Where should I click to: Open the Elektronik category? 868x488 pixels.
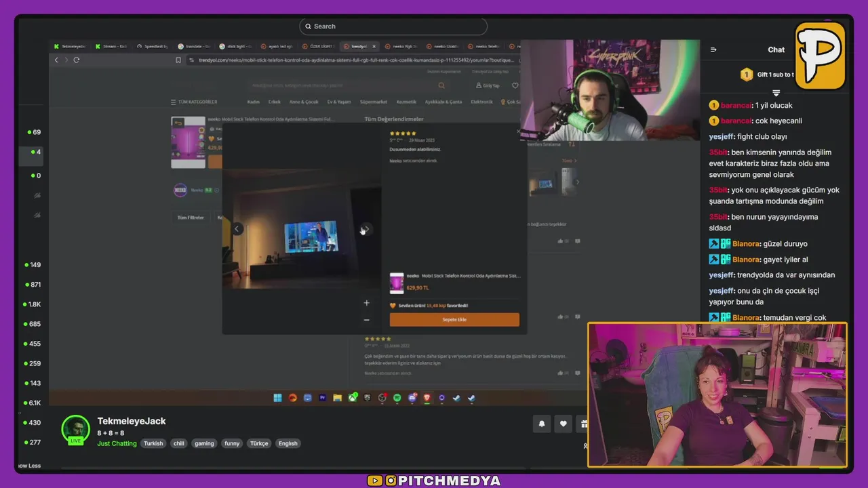tap(481, 102)
